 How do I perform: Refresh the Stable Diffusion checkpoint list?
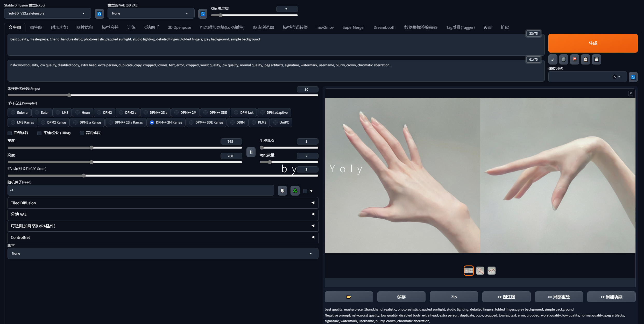(x=99, y=14)
